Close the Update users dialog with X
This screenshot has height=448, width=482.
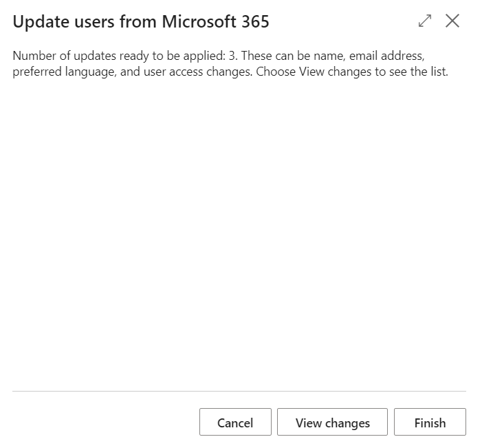tap(452, 21)
